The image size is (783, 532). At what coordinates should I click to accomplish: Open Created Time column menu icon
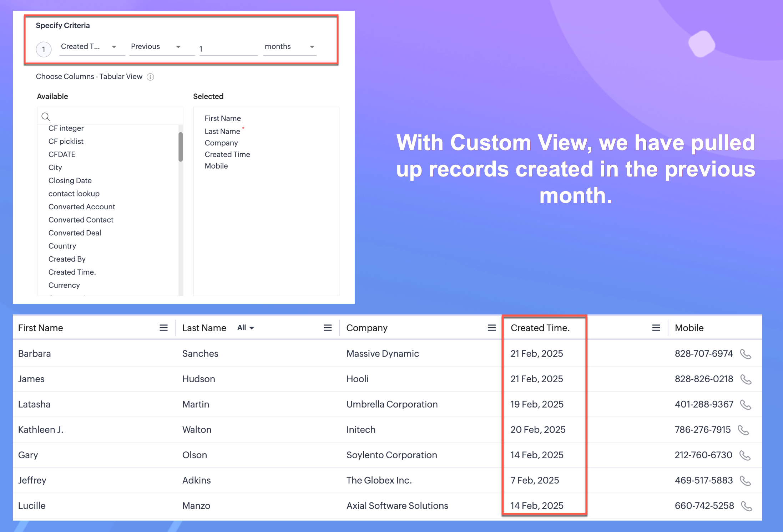click(656, 328)
